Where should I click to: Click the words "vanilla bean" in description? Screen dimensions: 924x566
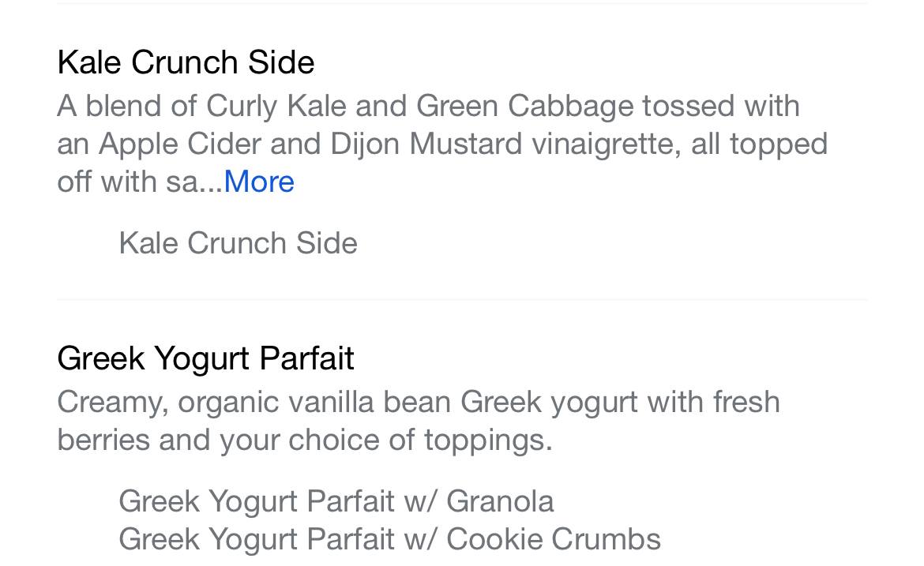pyautogui.click(x=370, y=402)
